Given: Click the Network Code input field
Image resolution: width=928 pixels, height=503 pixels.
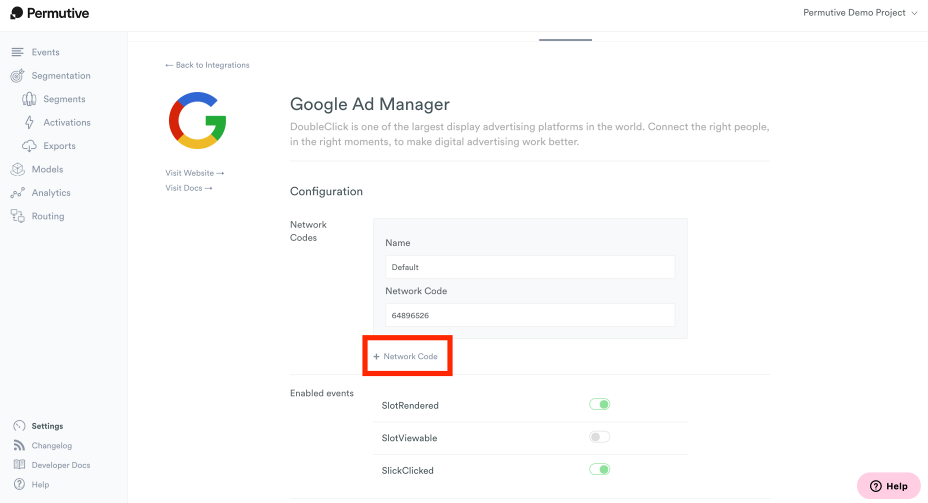Looking at the screenshot, I should [530, 315].
